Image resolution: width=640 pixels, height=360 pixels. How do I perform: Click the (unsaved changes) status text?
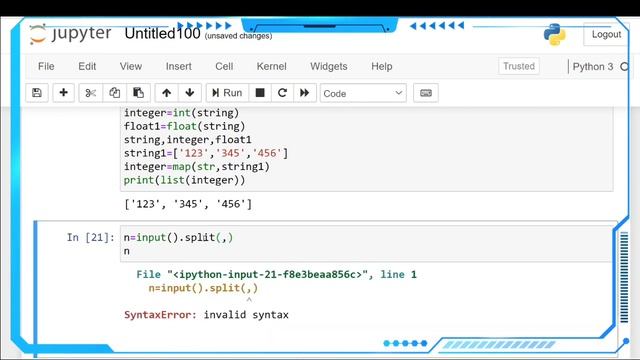click(238, 36)
